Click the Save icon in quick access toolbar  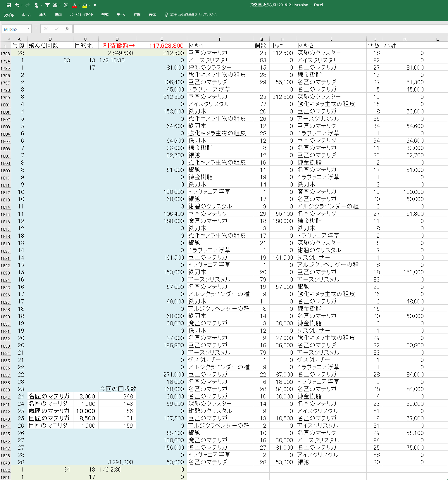(x=9, y=5)
